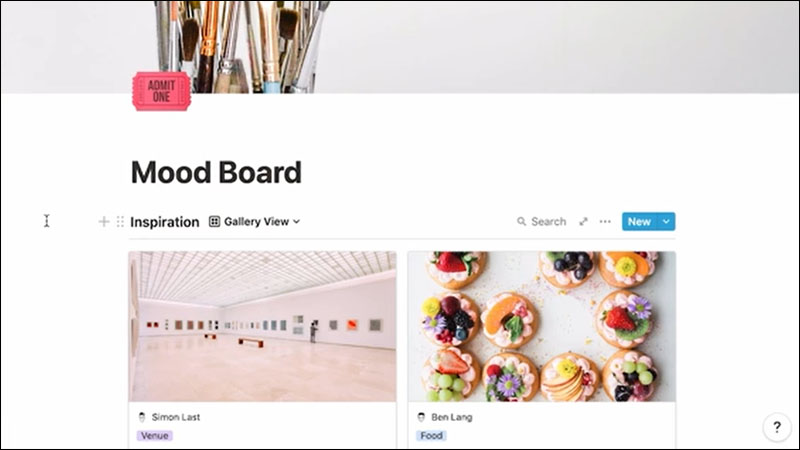This screenshot has width=800, height=450.
Task: Click the Mood Board page title
Action: coord(216,172)
